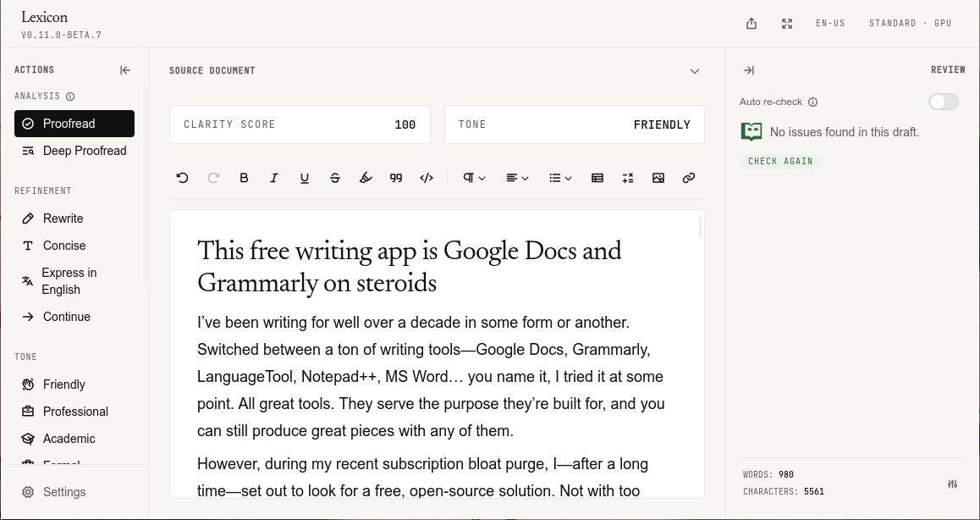Choose the Rewrite refinement
The image size is (980, 520).
tap(74, 219)
